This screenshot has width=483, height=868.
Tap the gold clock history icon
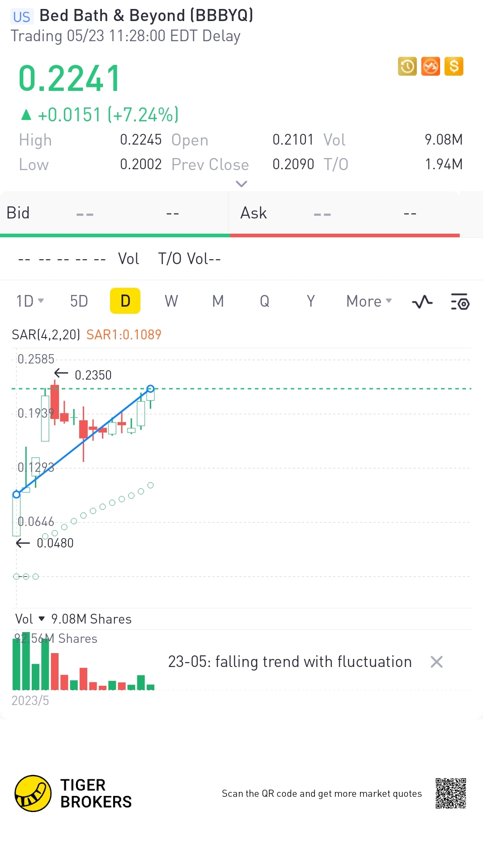pos(407,67)
